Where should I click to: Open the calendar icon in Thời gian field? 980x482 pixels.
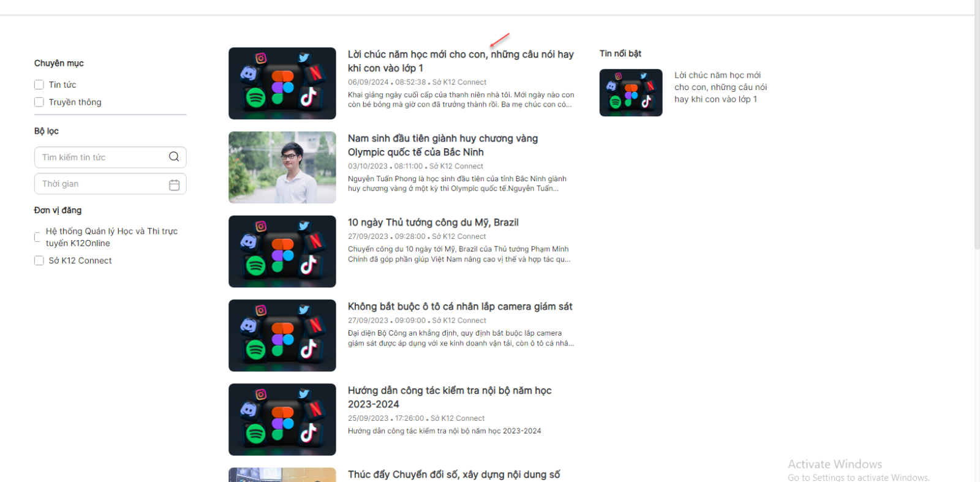click(174, 184)
